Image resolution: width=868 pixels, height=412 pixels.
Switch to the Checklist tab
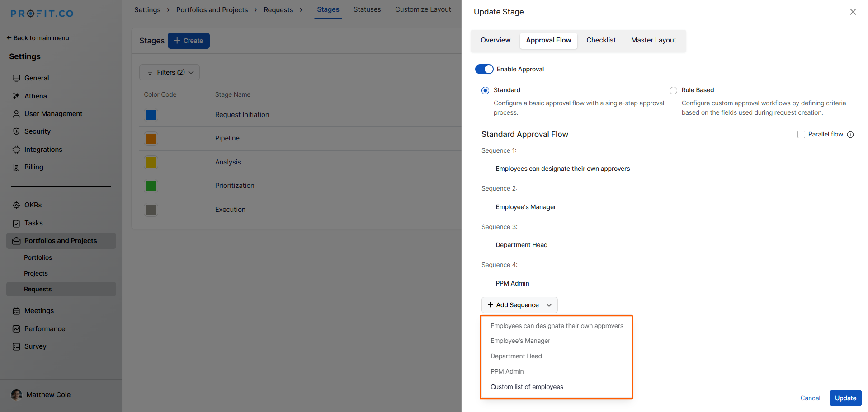coord(601,40)
